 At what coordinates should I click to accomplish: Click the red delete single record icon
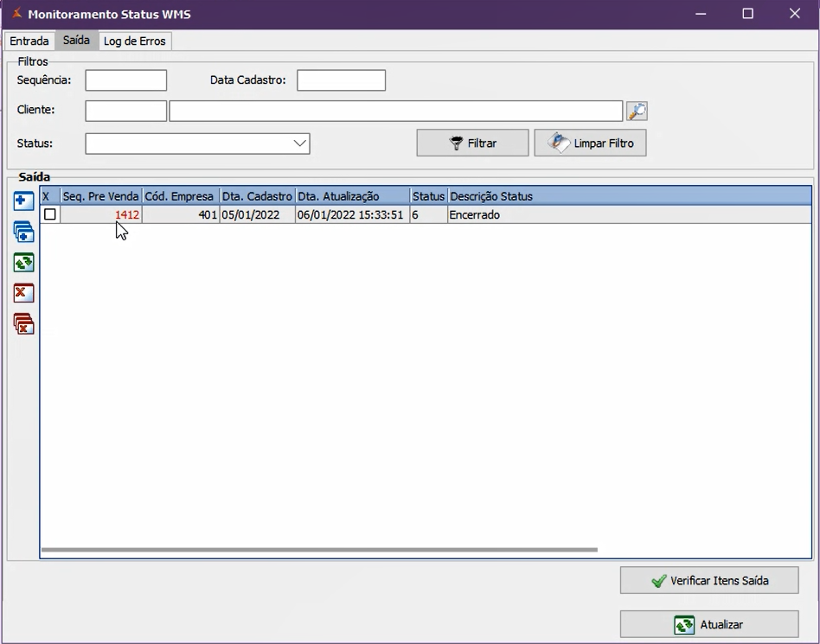click(23, 293)
